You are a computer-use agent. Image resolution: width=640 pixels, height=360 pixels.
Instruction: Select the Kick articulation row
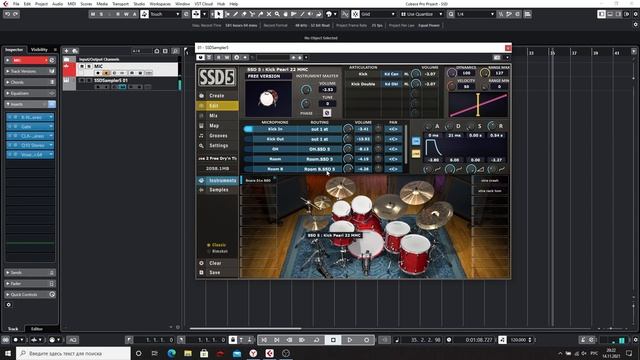click(x=363, y=74)
